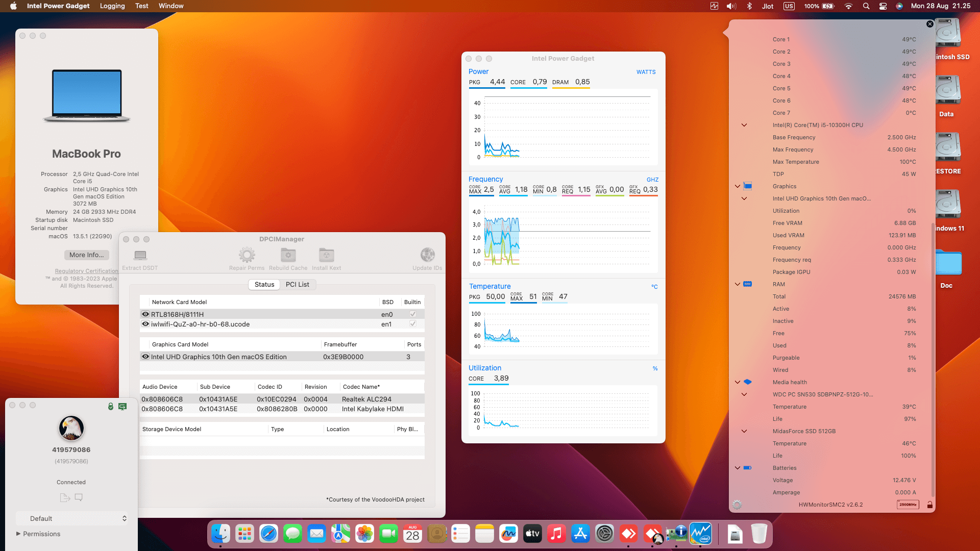Click the Extract DSDT toolbar icon
This screenshot has width=980, height=551.
coord(140,255)
